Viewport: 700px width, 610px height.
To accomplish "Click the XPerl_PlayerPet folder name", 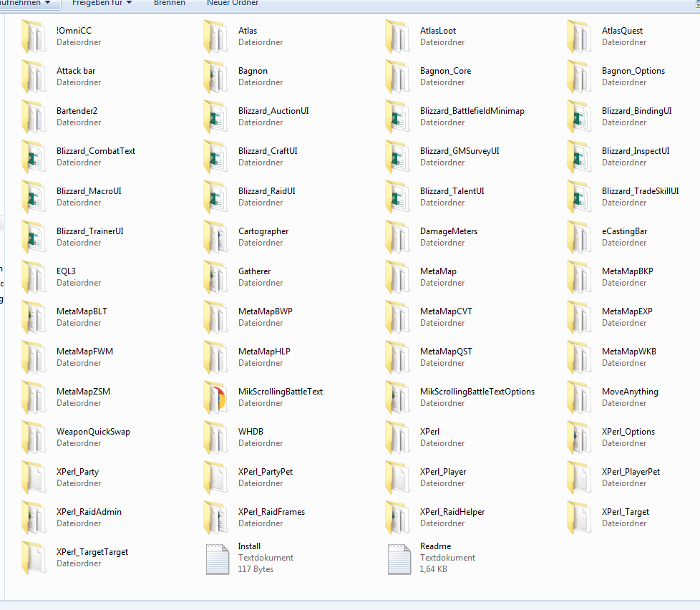I will point(631,472).
